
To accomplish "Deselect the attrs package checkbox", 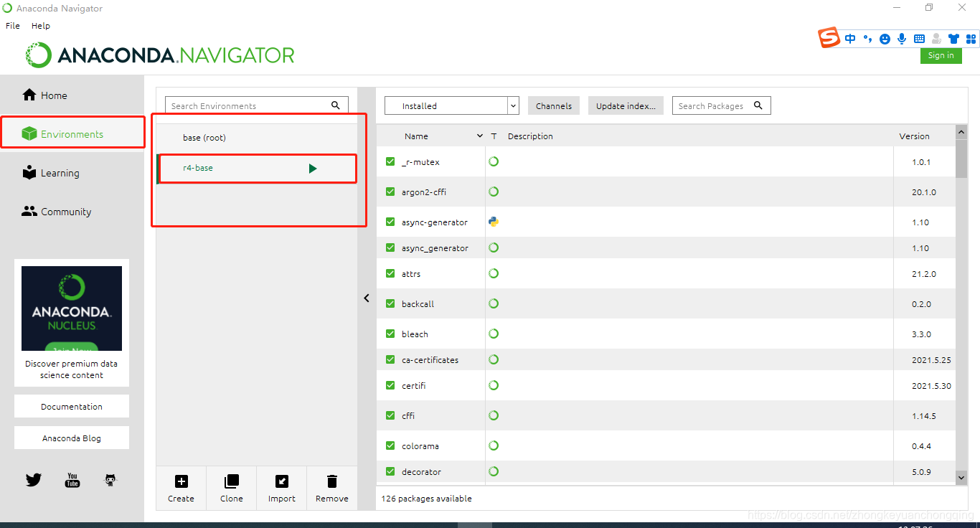I will (x=390, y=273).
